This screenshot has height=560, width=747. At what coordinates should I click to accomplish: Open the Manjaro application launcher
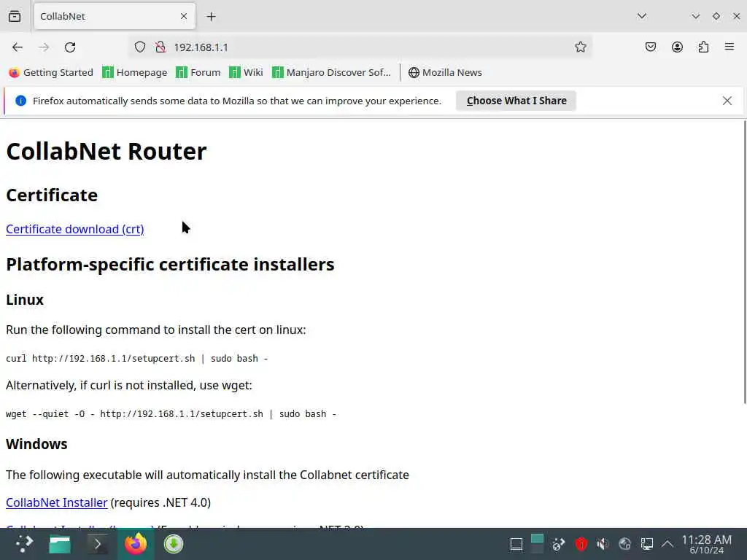pos(24,544)
